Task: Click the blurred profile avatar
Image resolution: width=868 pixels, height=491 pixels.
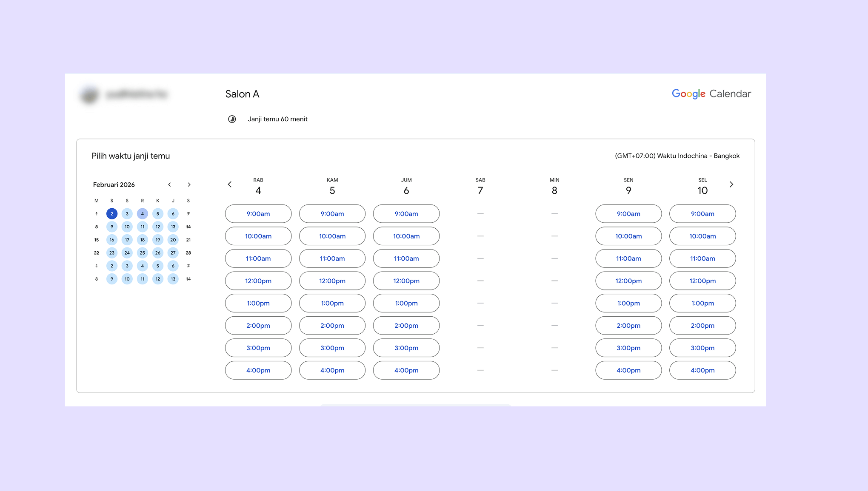Action: (90, 94)
